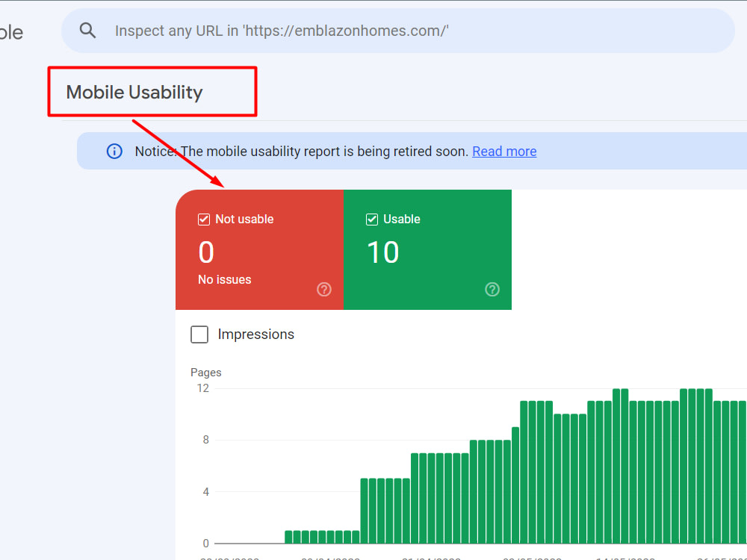Click the chart axis value '12'
Screen dimensions: 747x560
[203, 388]
